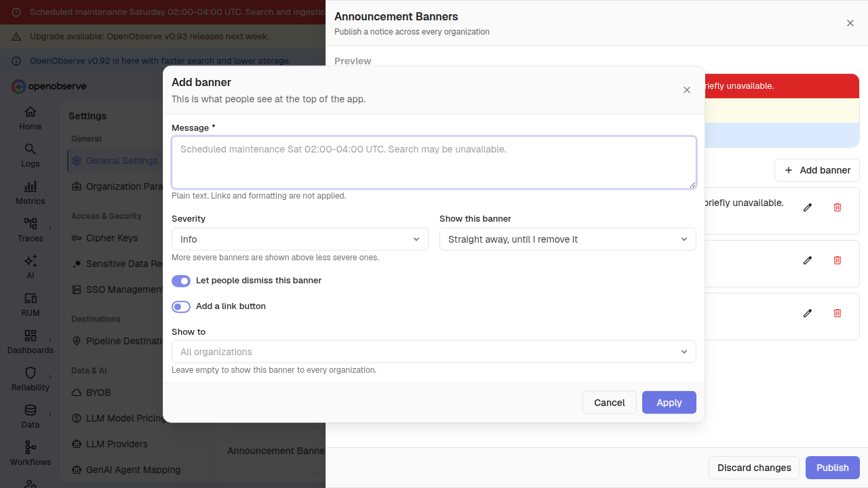This screenshot has height=488, width=868.
Task: Expand the chevron next to Data
Action: coord(50,413)
